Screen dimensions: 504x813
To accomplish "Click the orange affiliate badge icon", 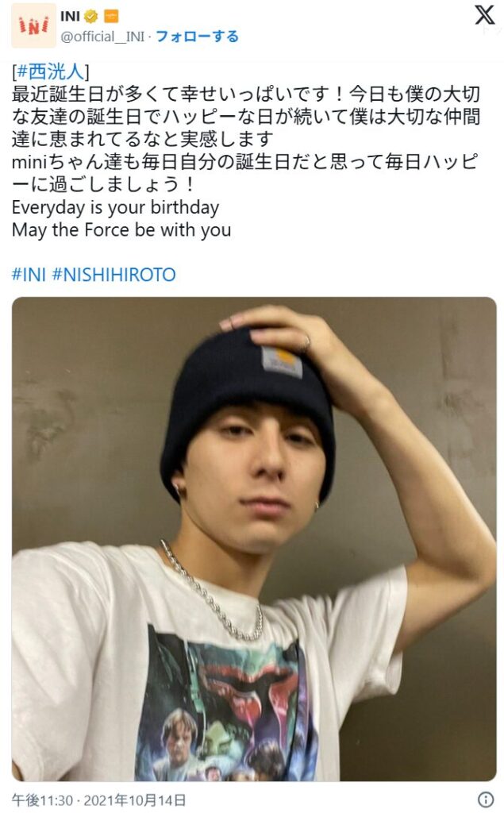I will point(111,17).
